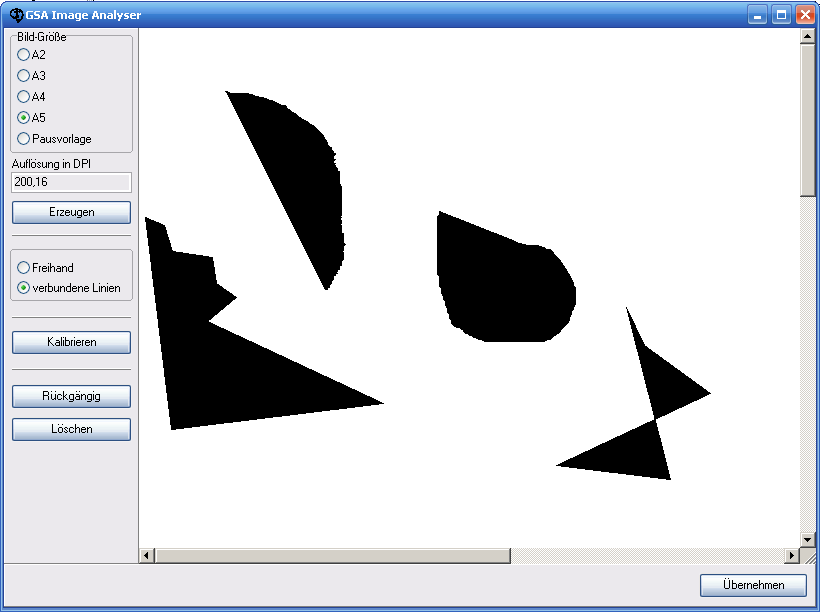Pick the A5 radio button
The width and height of the screenshot is (820, 612).
pos(24,118)
